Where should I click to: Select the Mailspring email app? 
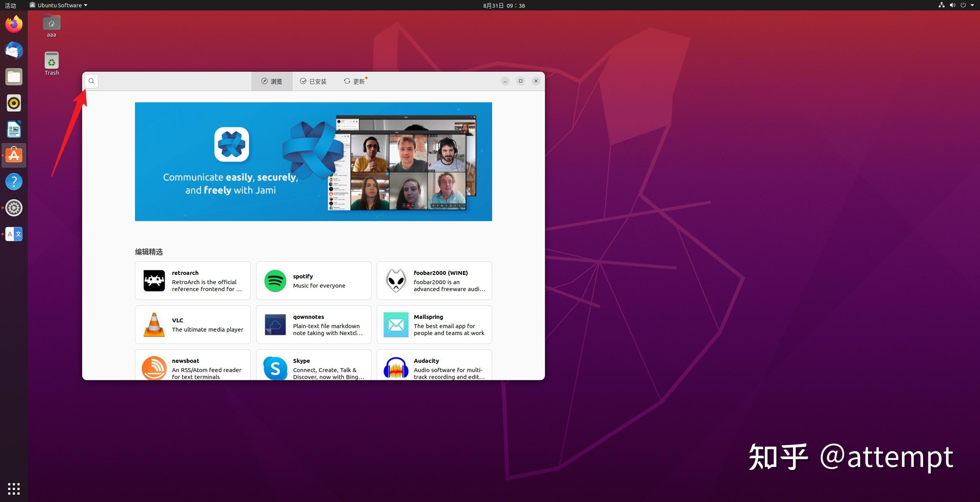point(434,324)
